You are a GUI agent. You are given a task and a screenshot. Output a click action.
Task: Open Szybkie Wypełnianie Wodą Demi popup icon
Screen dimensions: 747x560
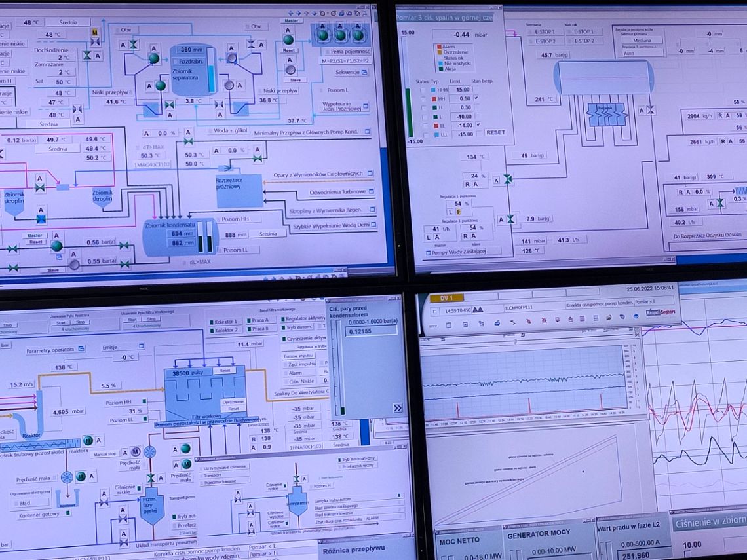coord(373,224)
